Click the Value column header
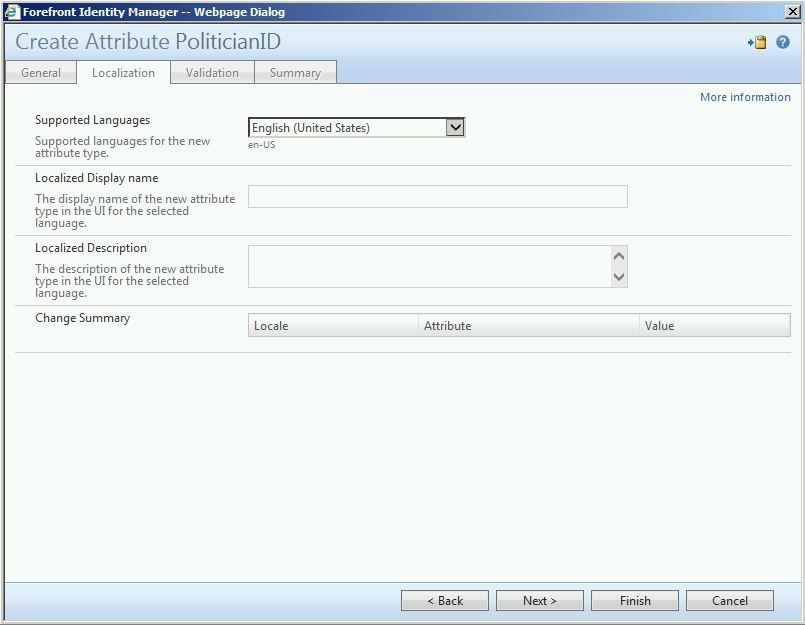805x625 pixels. click(715, 326)
